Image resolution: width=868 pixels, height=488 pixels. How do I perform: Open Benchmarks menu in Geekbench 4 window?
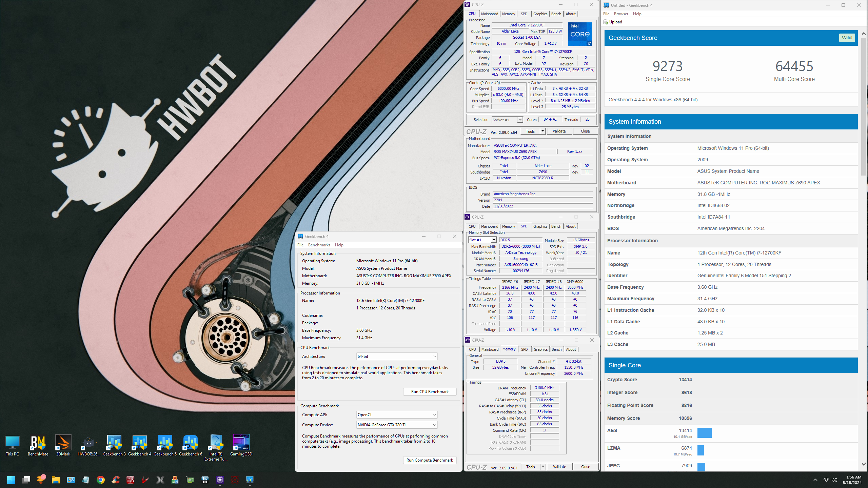(x=319, y=245)
